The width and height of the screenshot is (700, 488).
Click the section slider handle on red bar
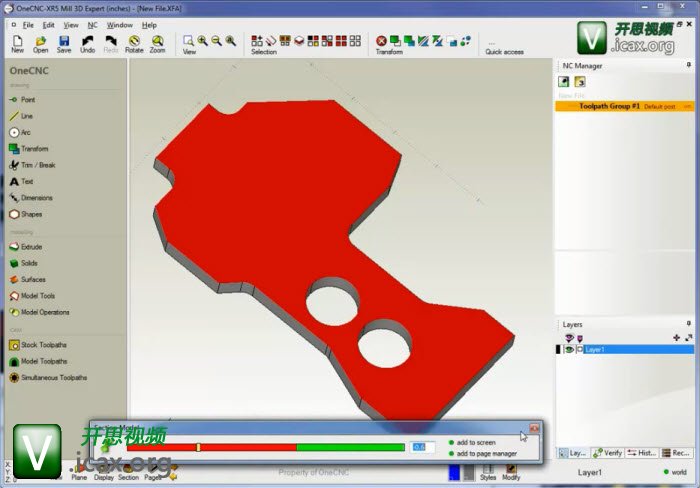(x=199, y=447)
